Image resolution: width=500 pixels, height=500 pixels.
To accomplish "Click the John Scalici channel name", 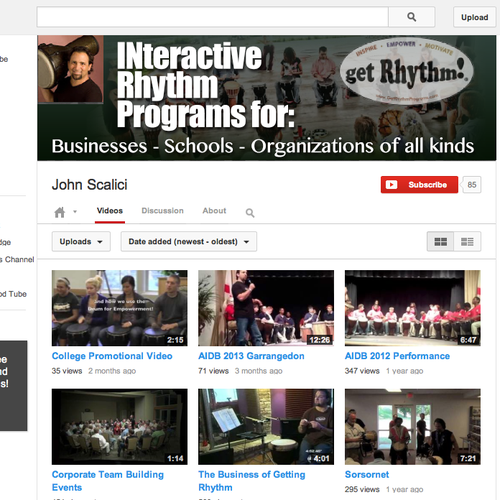I will (89, 185).
